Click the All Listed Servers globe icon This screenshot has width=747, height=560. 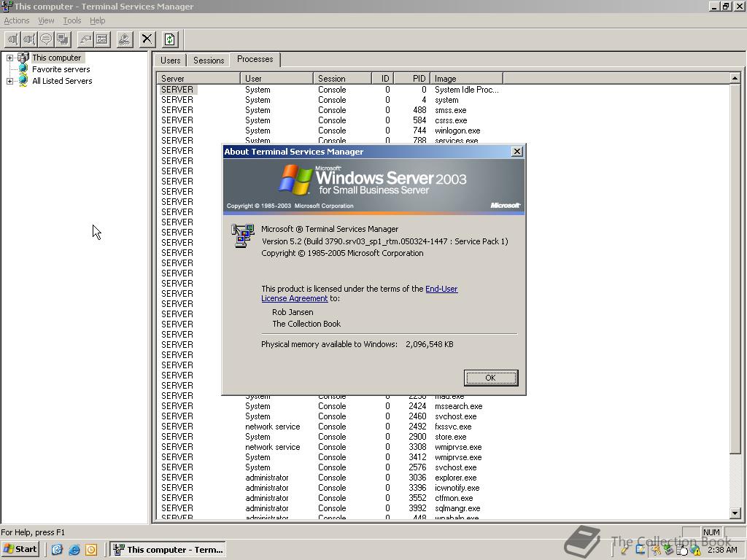[x=23, y=81]
